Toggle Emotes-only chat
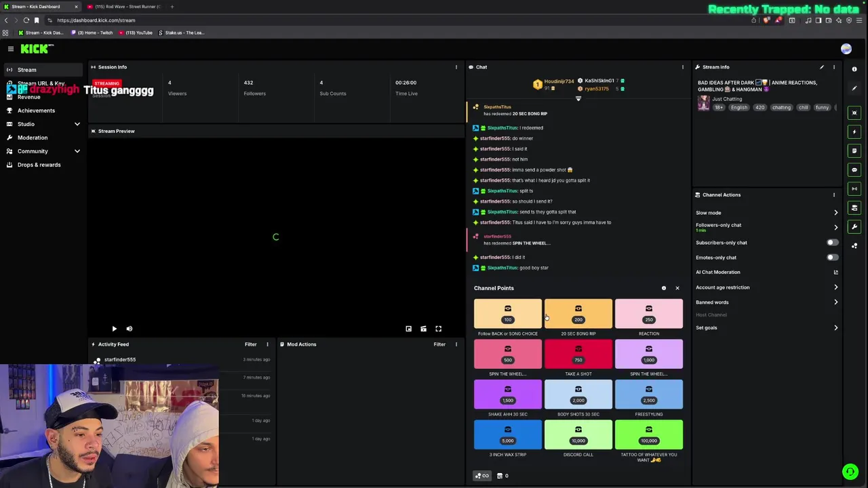Screen dimensions: 868x488 tap(832, 258)
